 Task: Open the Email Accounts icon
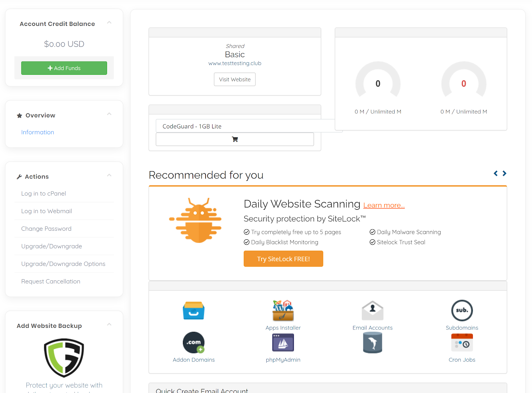[x=372, y=311]
